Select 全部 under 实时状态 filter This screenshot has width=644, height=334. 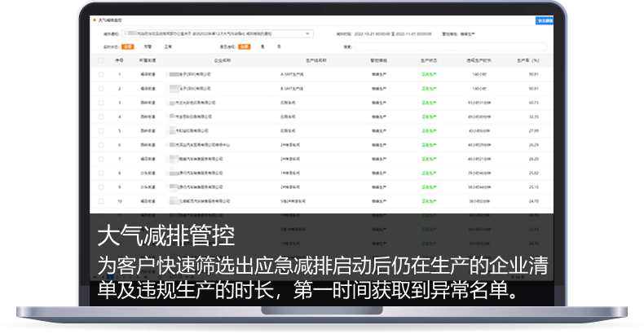coord(127,47)
